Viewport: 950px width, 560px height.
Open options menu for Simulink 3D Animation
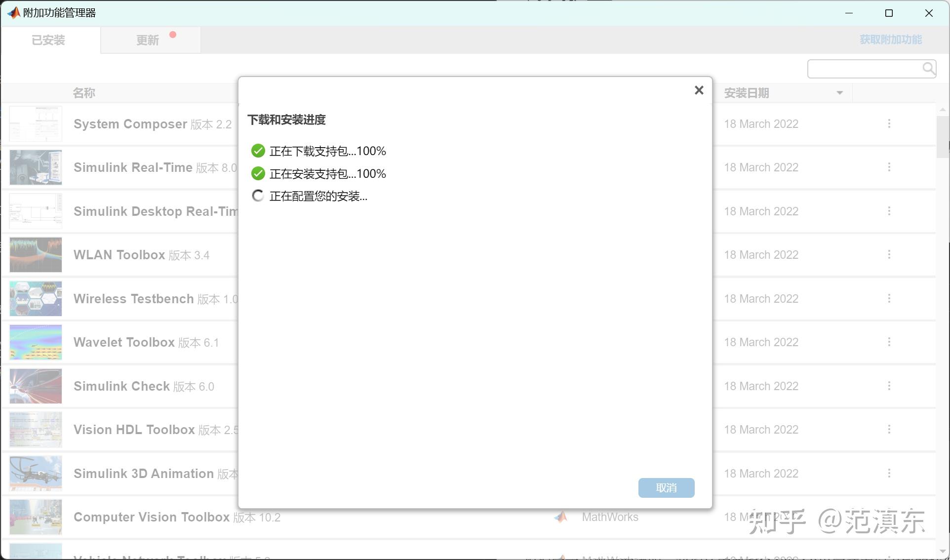click(x=889, y=474)
